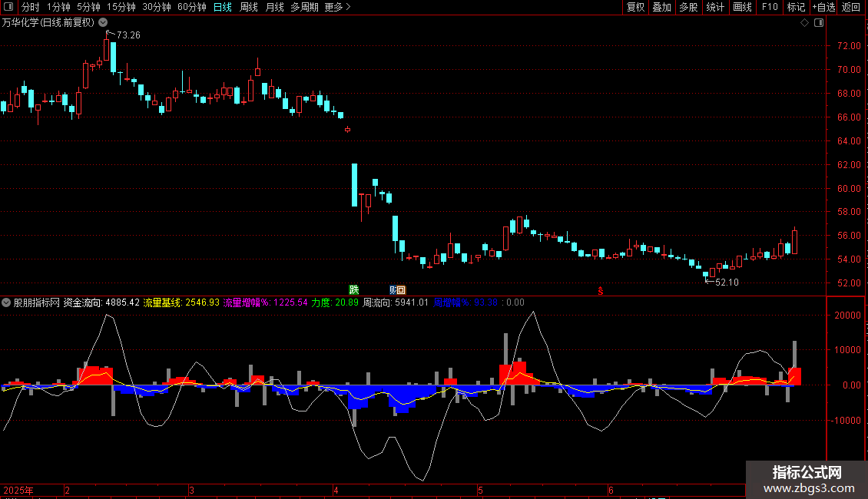Open the 多股 multi-stock view

pyautogui.click(x=688, y=7)
